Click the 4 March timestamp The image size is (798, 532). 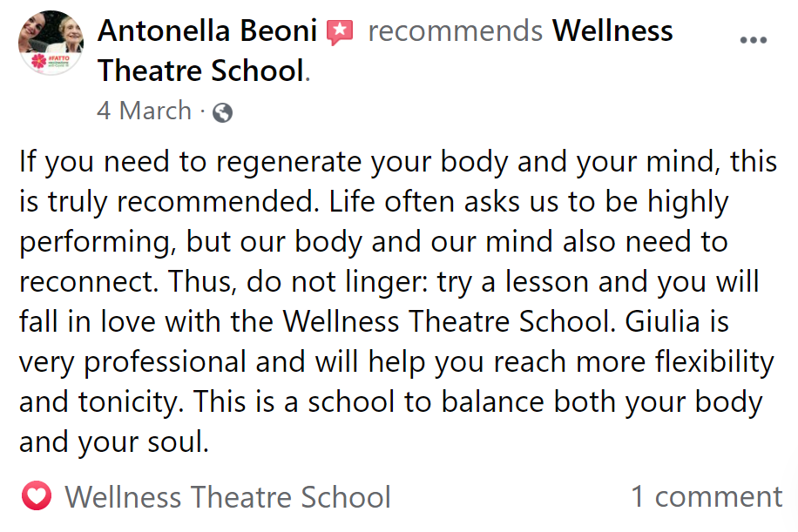(x=144, y=111)
